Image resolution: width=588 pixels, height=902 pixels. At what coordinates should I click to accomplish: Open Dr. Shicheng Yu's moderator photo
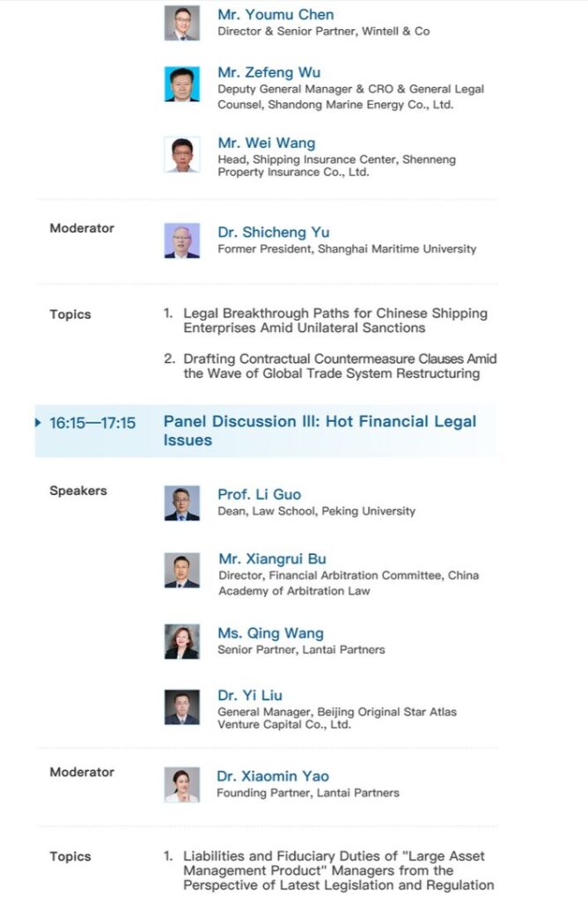tap(182, 240)
